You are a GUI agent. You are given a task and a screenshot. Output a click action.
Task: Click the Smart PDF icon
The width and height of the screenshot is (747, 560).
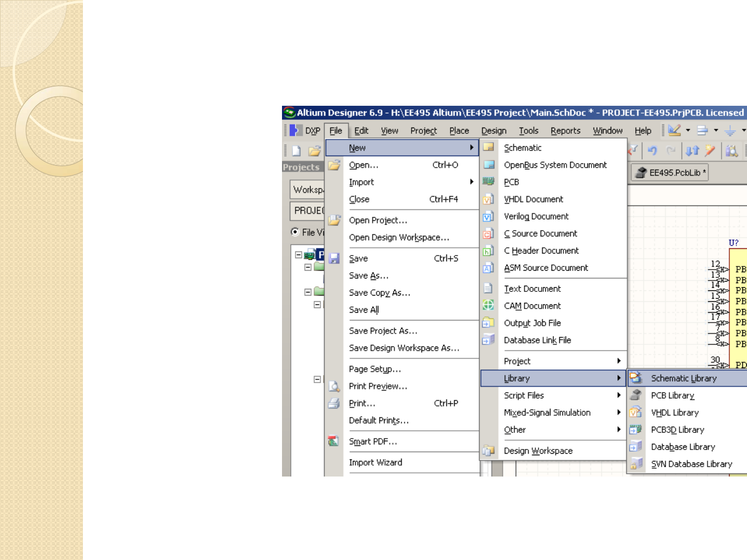pyautogui.click(x=333, y=441)
